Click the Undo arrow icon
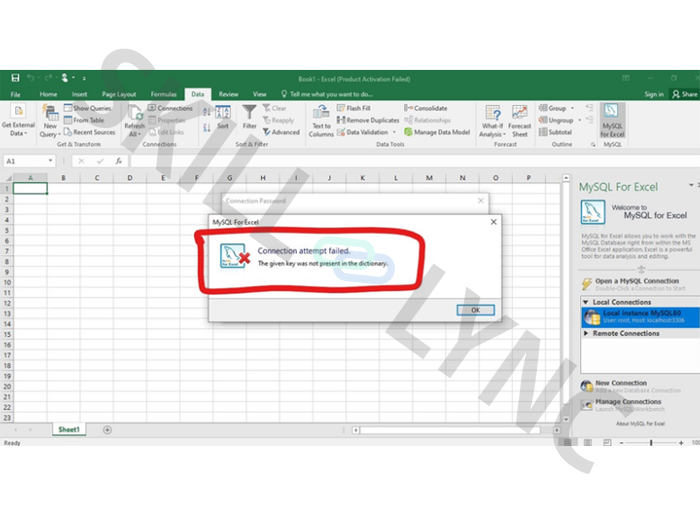700x514 pixels. click(30, 78)
